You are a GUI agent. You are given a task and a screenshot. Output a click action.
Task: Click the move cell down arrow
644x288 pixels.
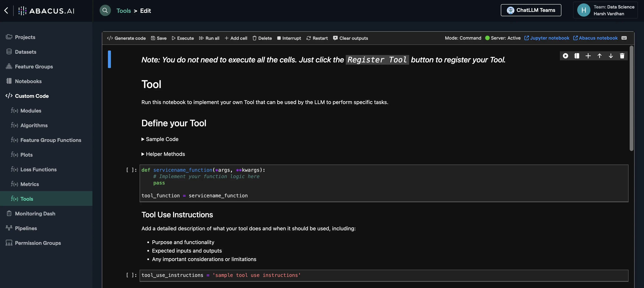(x=610, y=56)
